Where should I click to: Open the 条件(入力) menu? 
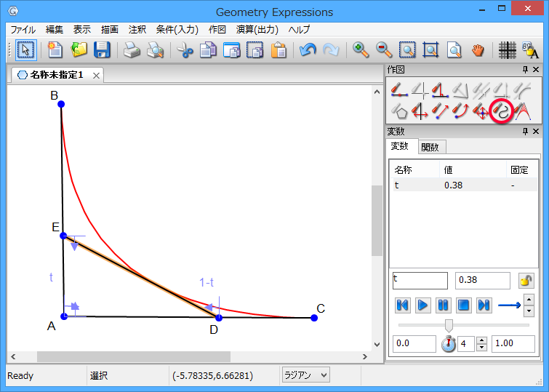coord(177,30)
